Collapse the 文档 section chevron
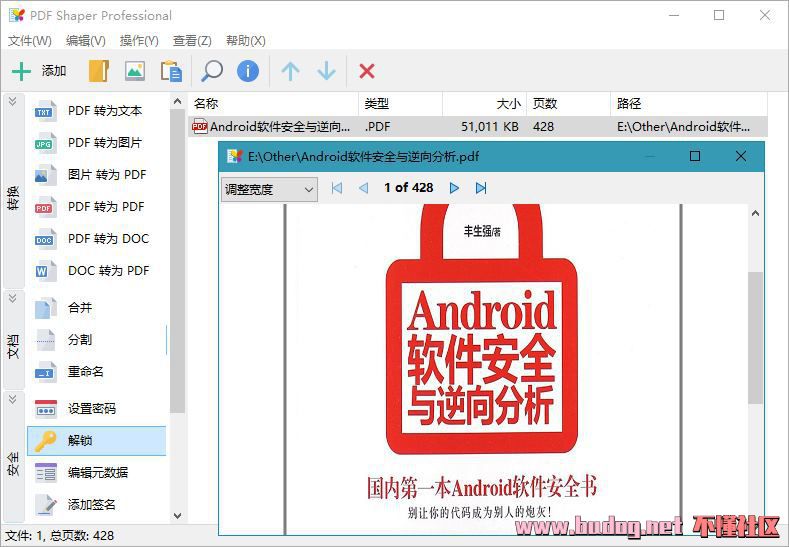Image resolution: width=789 pixels, height=547 pixels. [13, 298]
